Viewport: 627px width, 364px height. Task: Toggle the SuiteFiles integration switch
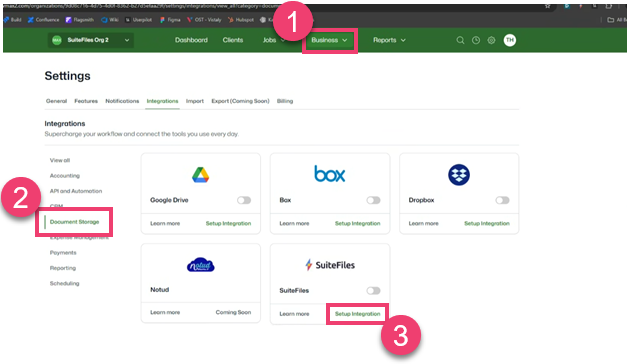coord(373,290)
